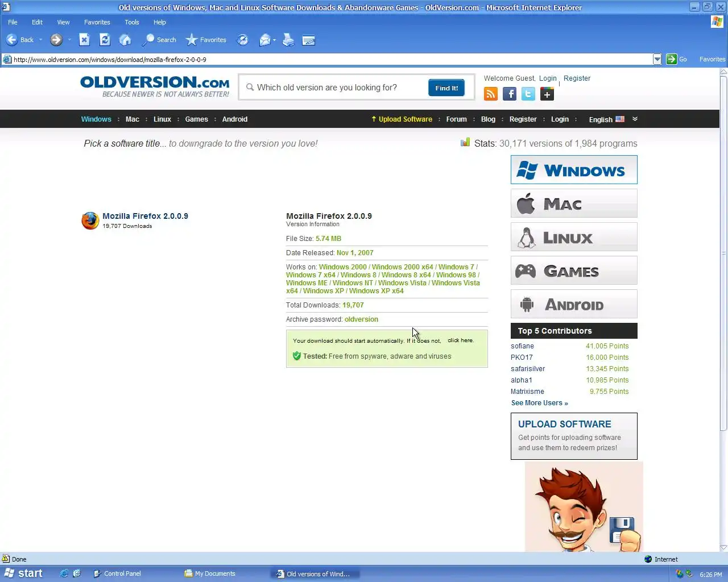Screen dimensions: 728x582
Task: Click the Windows platform banner button
Action: pos(574,170)
